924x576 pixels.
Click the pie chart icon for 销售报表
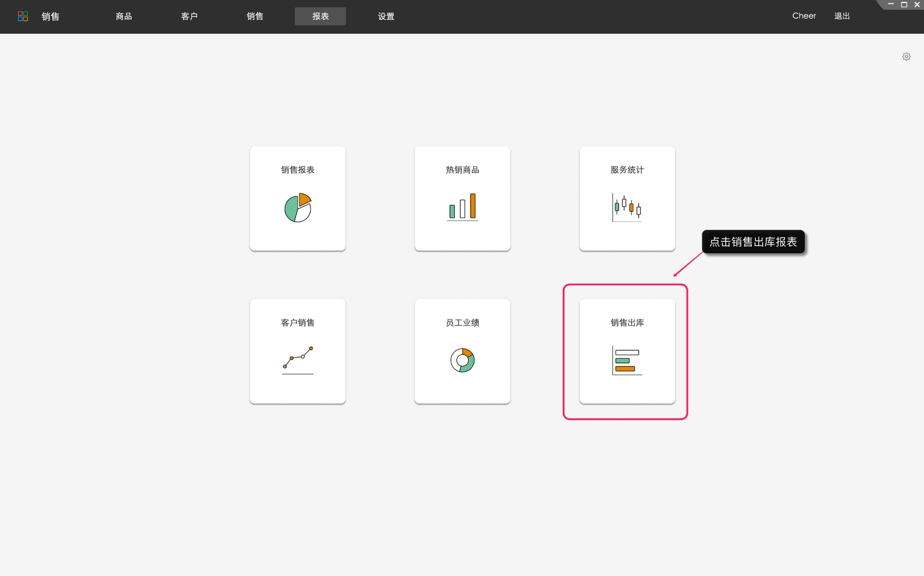(298, 207)
